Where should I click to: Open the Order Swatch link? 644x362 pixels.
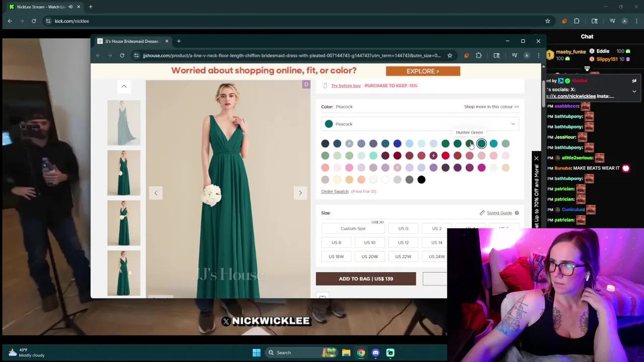point(335,192)
